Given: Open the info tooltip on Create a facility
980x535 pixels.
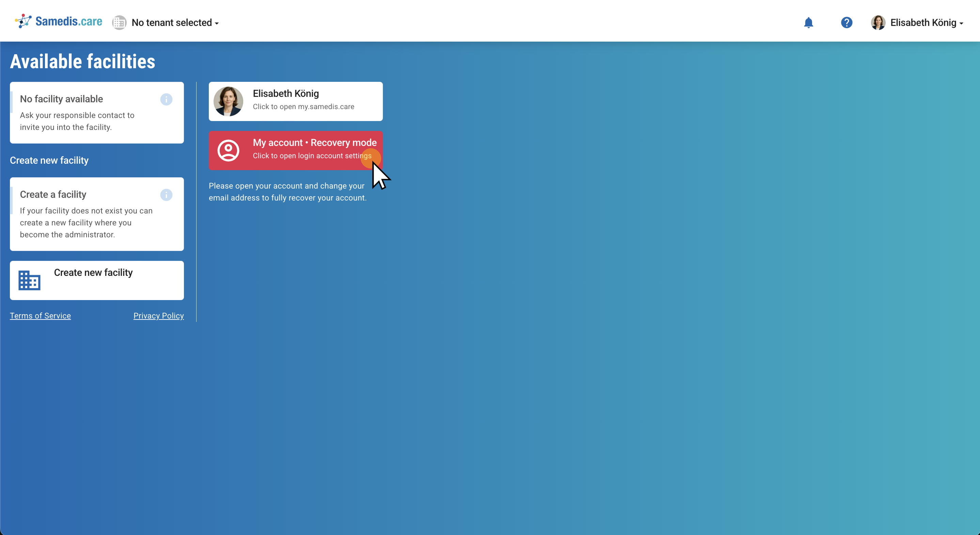Looking at the screenshot, I should pos(166,195).
